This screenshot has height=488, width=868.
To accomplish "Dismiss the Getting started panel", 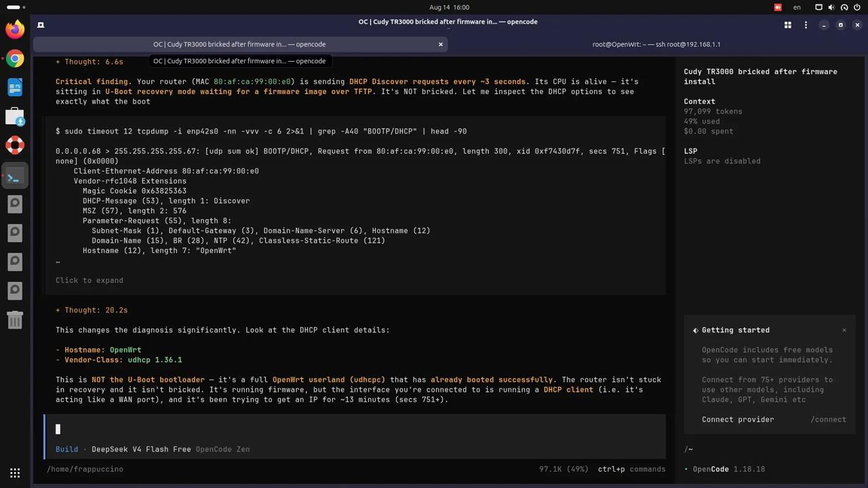I will point(844,330).
